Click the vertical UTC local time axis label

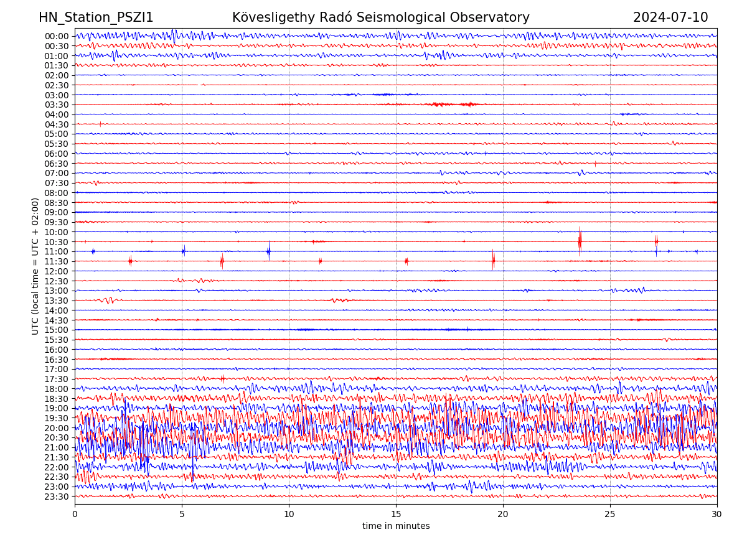[36, 266]
